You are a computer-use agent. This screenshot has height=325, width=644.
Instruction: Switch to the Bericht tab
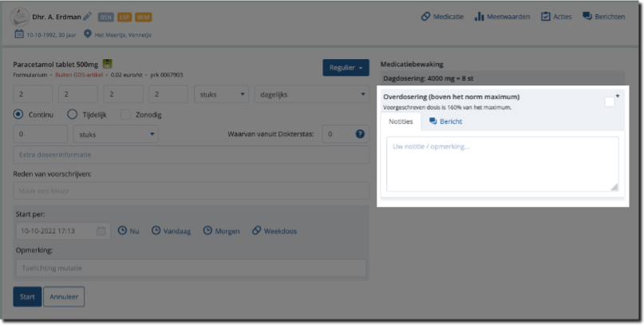[x=445, y=121]
